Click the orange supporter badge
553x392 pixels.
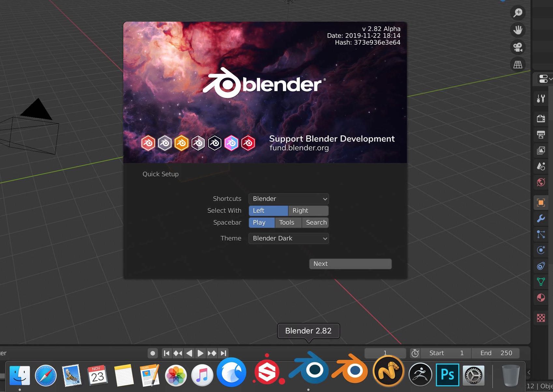click(x=181, y=143)
